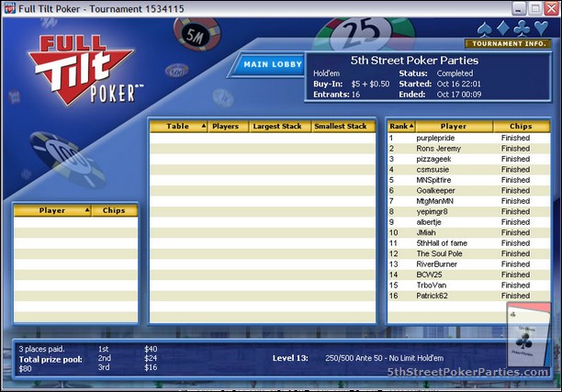Minimize the Full Tilt Poker window

pyautogui.click(x=518, y=8)
